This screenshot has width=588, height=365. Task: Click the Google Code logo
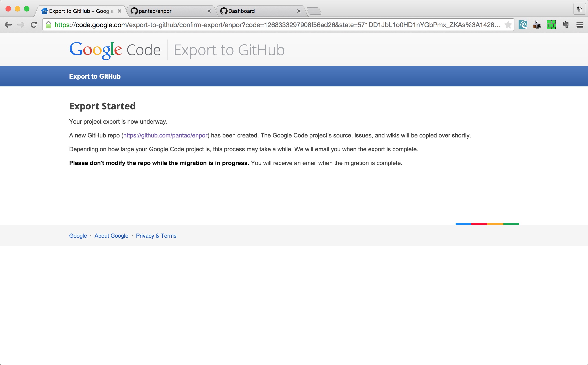point(115,50)
